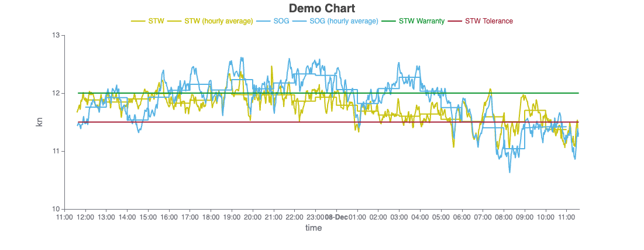Click the 12 tick on the y-axis
Viewport: 644px width, 250px height.
57,93
